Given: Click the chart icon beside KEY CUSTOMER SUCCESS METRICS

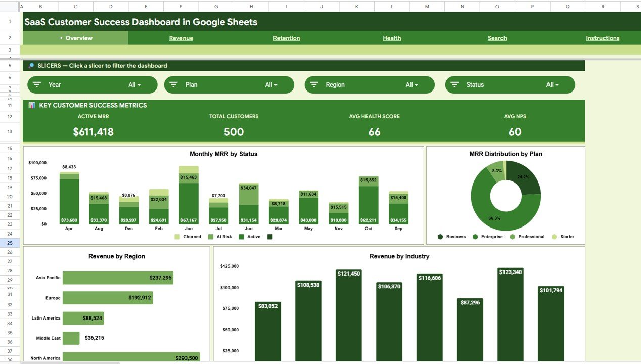Looking at the screenshot, I should (x=31, y=105).
